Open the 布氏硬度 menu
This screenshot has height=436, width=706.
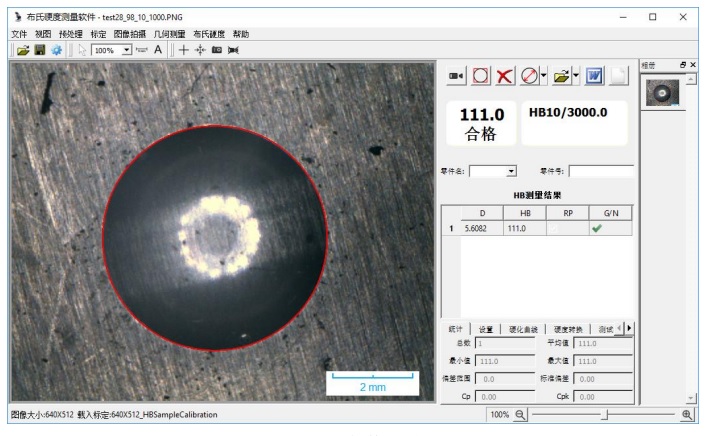pos(209,34)
